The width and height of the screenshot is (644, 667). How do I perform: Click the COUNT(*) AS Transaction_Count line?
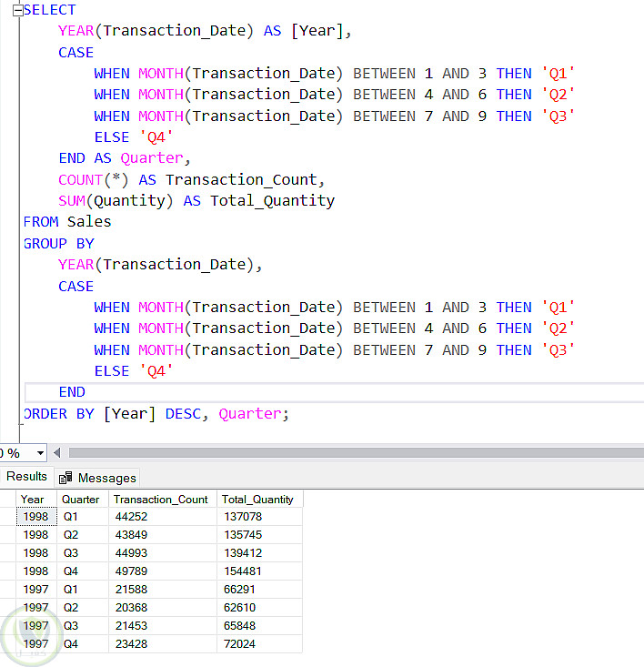tap(192, 180)
